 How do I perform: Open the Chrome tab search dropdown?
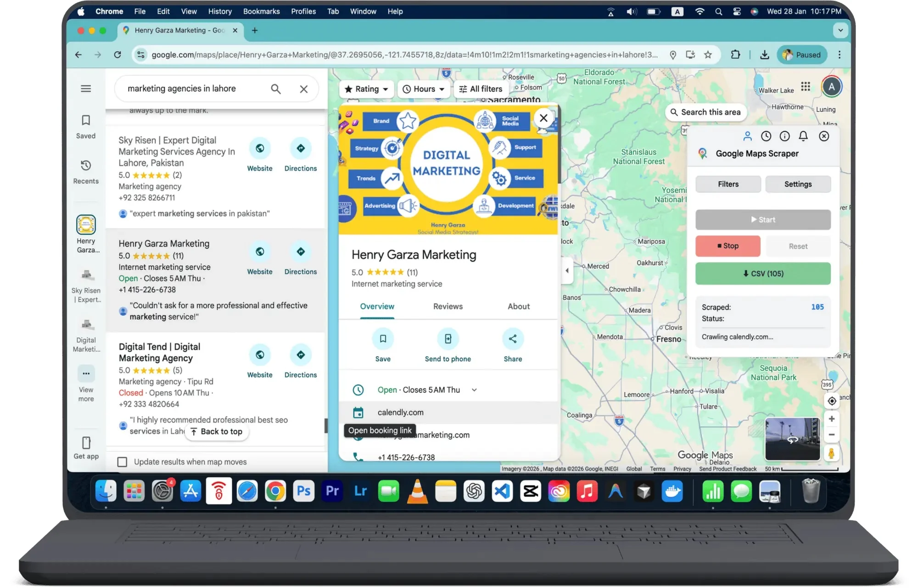840,31
